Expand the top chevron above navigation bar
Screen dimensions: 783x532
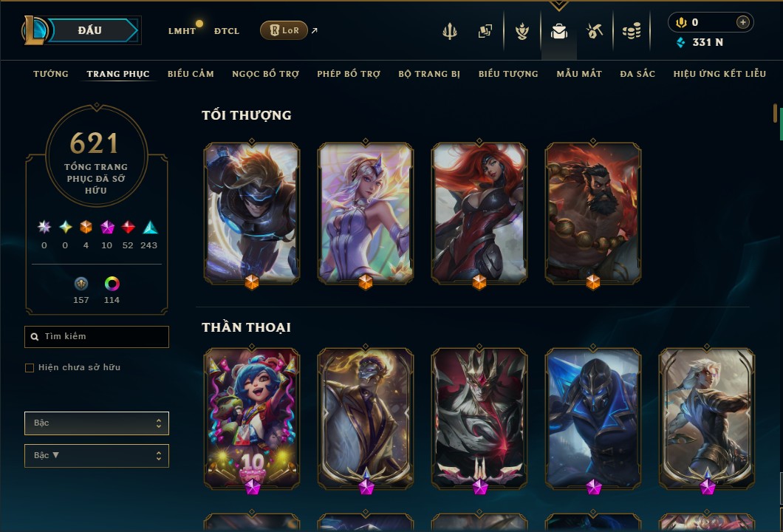(x=558, y=5)
